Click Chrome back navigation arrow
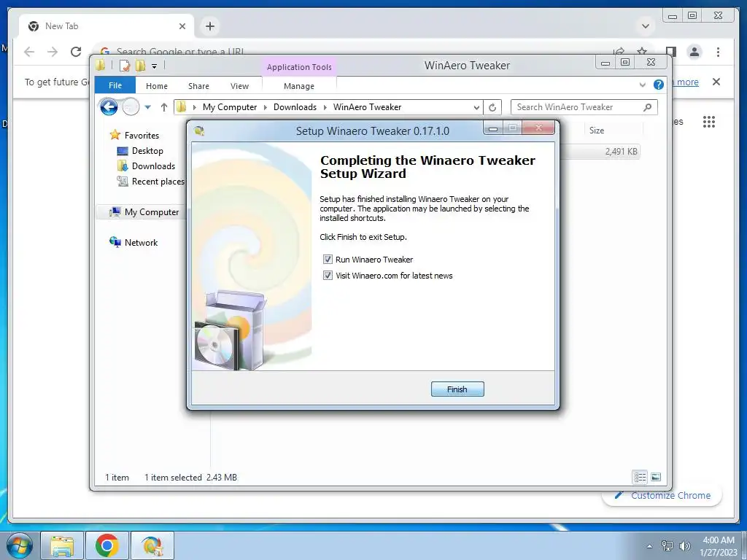747x560 pixels. (x=29, y=52)
